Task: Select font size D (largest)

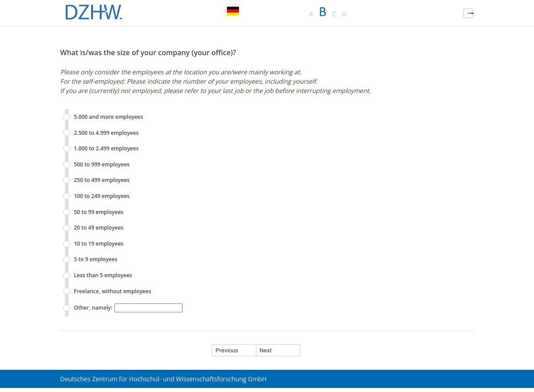Action: pos(344,14)
